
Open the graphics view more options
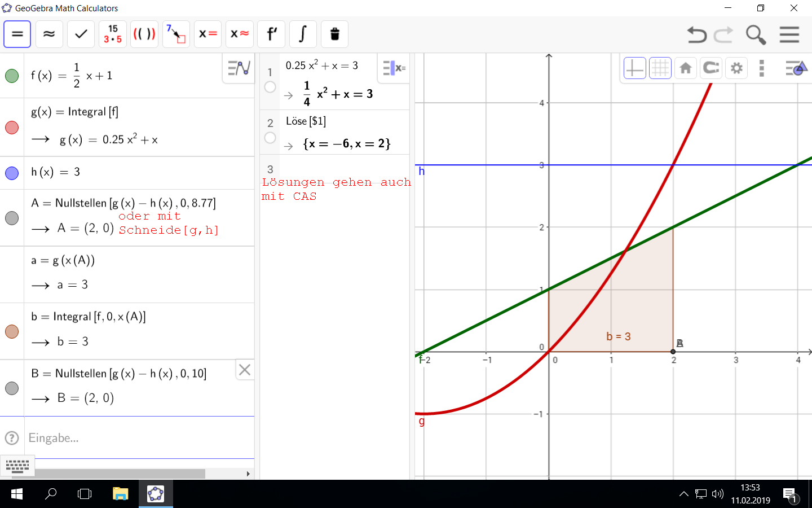(x=762, y=68)
